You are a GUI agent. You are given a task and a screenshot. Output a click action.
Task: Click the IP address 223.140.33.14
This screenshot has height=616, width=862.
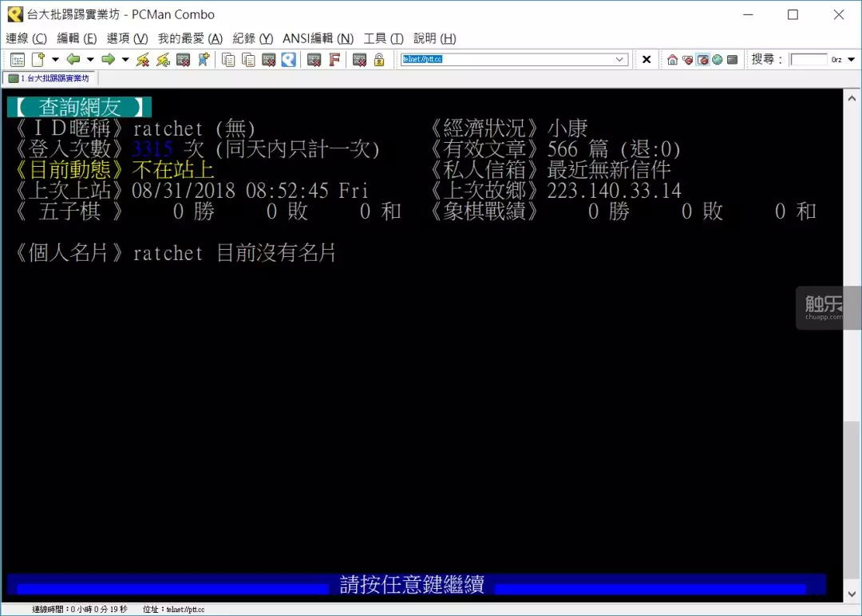[x=614, y=191]
